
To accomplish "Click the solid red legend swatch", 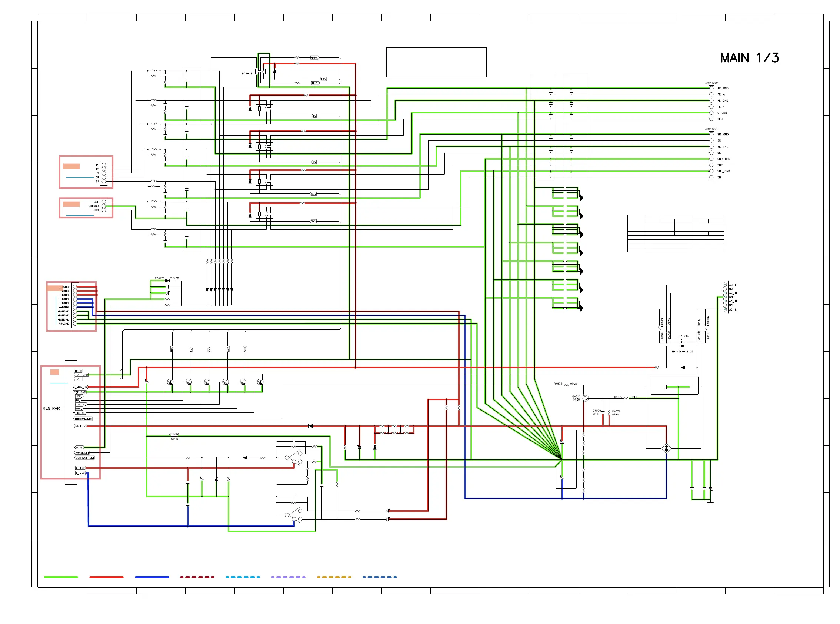I will (x=106, y=577).
